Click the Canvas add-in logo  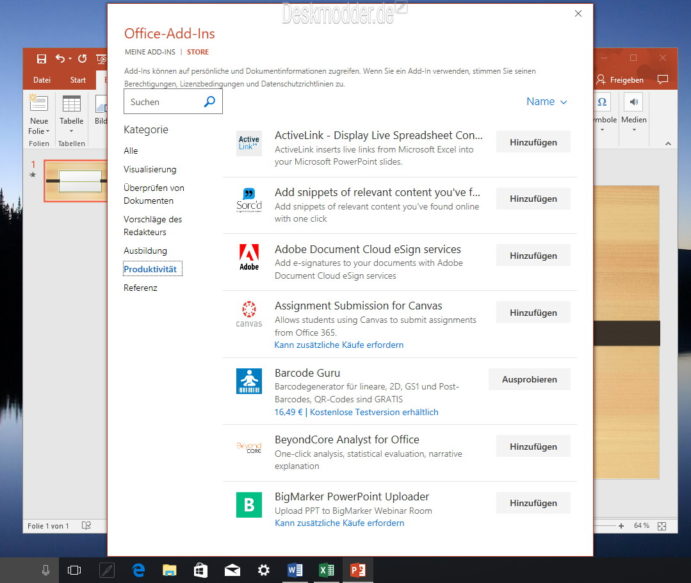[249, 314]
